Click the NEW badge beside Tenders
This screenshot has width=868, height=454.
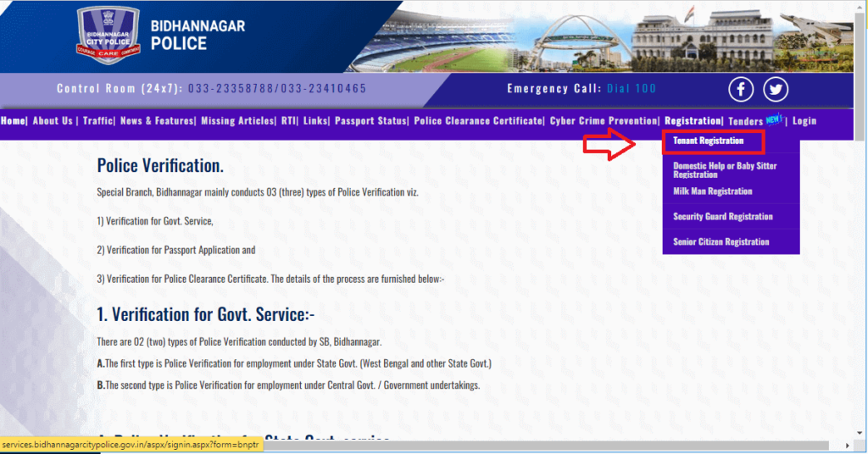coord(774,119)
